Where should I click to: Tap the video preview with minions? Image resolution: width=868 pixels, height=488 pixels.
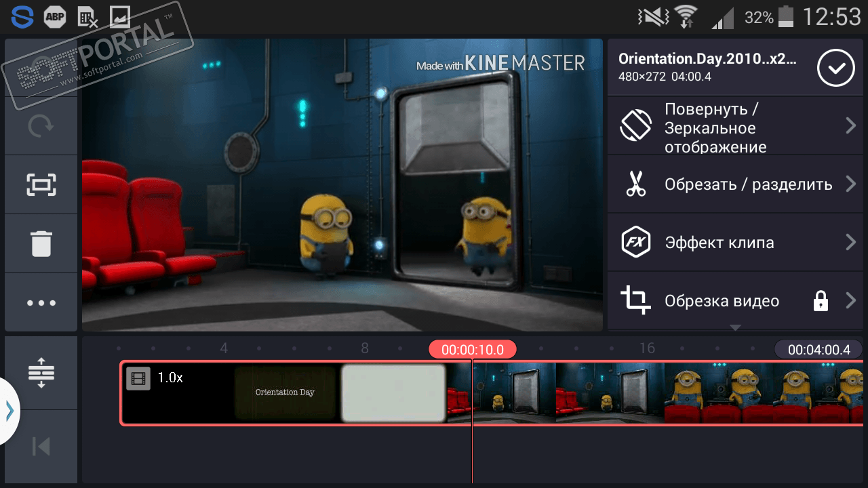(342, 185)
